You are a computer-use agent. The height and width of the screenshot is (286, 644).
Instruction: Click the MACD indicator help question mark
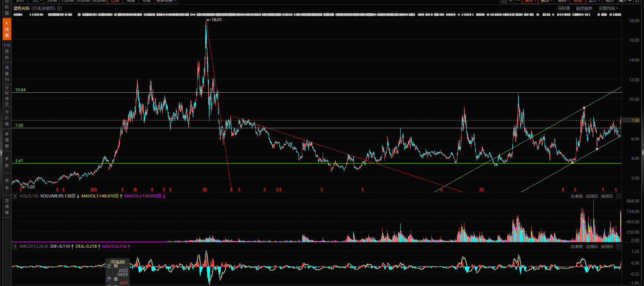pos(15,246)
